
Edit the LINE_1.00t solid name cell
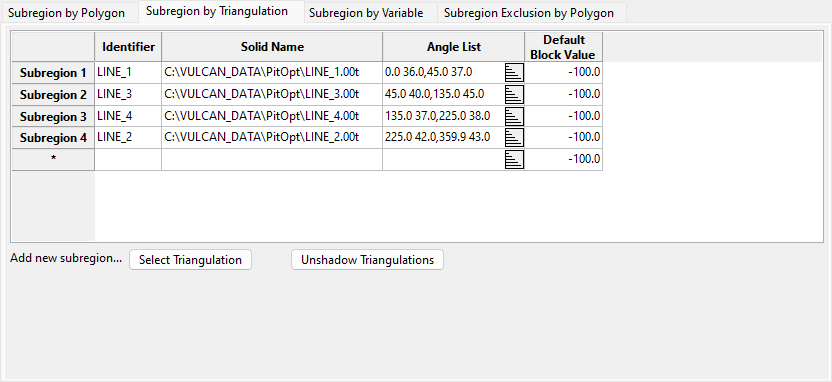[x=272, y=73]
